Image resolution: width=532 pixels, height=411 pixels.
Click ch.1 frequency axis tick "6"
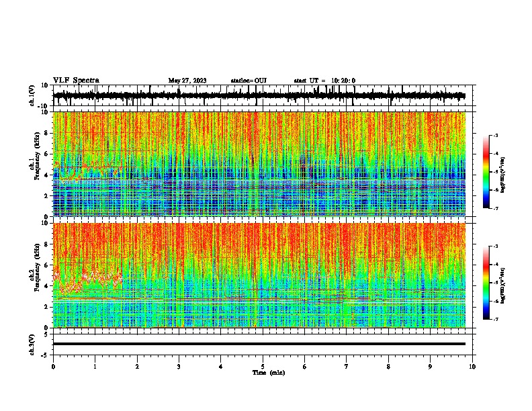[x=47, y=154]
